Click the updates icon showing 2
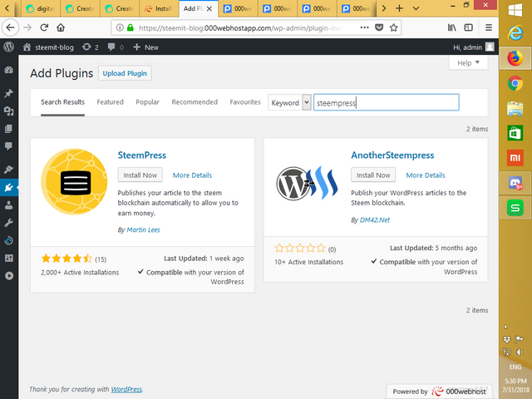532x399 pixels. click(x=91, y=47)
